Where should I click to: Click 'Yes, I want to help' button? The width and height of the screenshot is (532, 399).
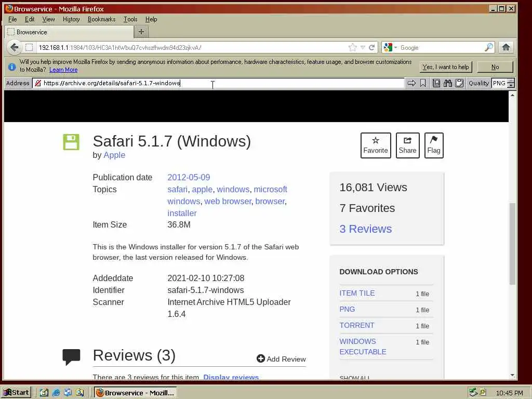pos(445,67)
